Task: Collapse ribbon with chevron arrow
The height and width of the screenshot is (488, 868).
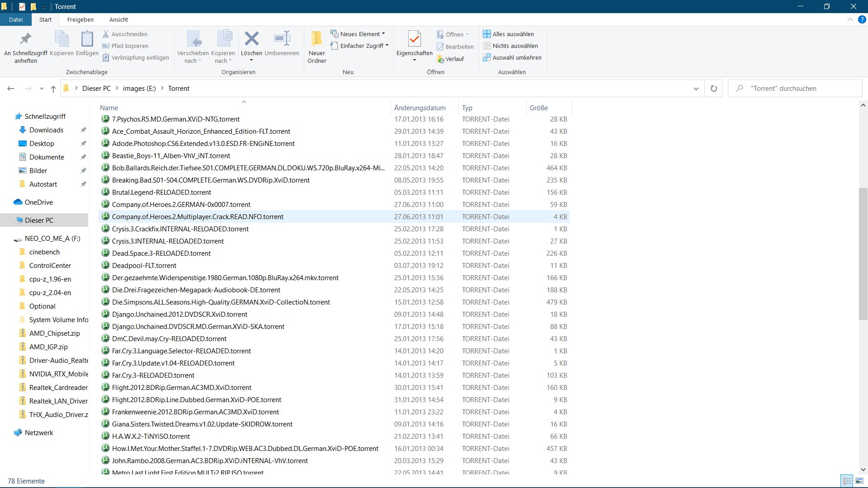Action: tap(850, 19)
